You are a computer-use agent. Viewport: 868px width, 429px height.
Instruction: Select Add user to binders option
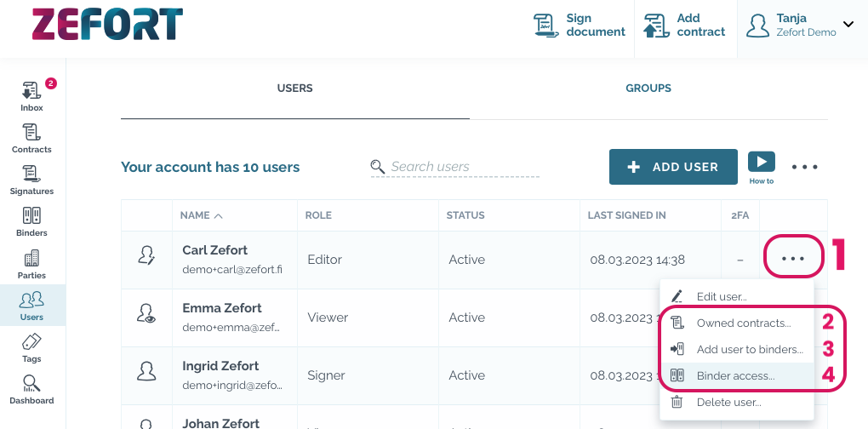[x=737, y=349]
